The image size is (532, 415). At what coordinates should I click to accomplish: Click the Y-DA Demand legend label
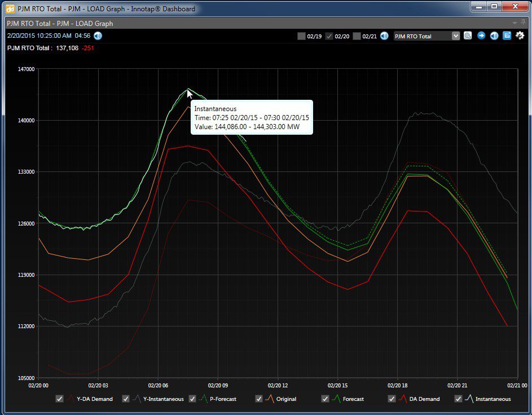(x=95, y=399)
